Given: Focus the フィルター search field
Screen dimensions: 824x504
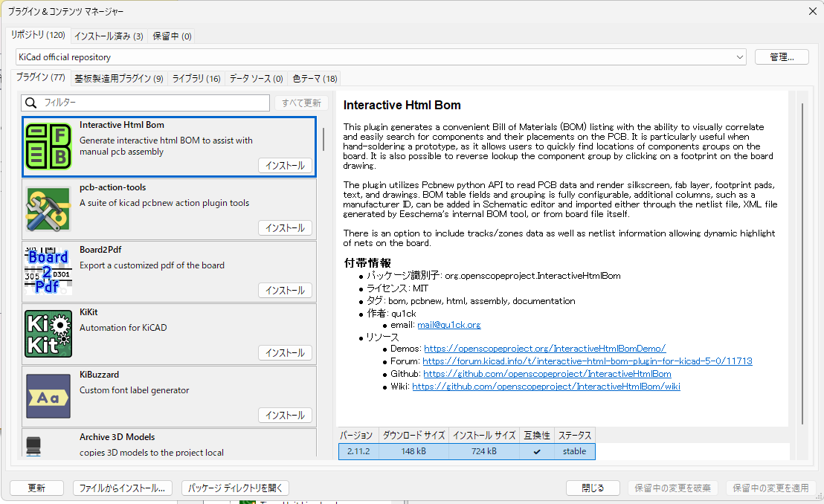Looking at the screenshot, I should tap(146, 103).
